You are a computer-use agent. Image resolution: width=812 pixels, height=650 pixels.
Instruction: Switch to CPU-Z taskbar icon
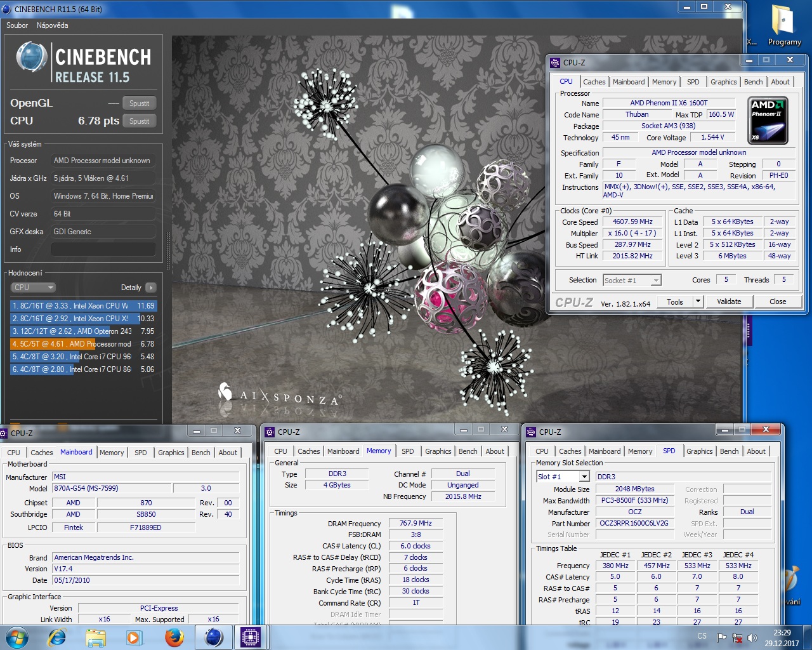pyautogui.click(x=251, y=637)
